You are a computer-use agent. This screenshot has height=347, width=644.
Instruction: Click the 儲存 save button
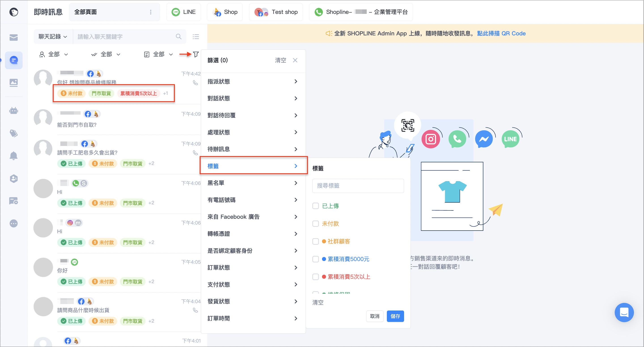pos(395,316)
